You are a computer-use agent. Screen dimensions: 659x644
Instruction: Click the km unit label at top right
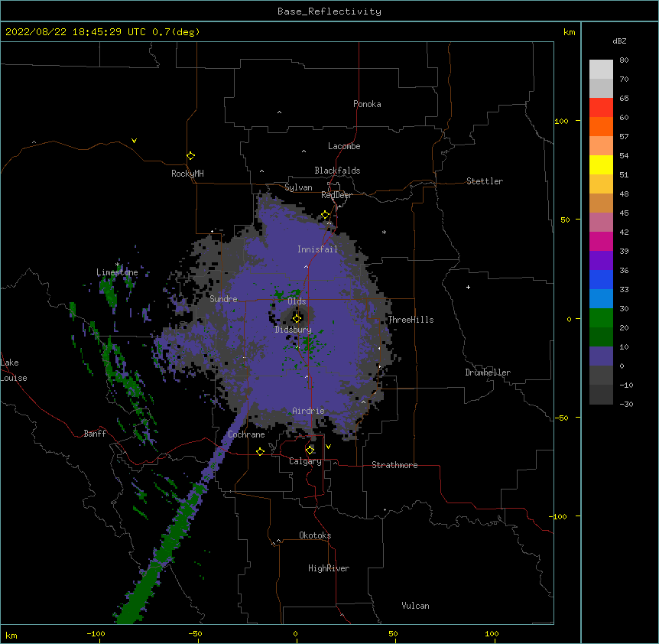point(570,32)
